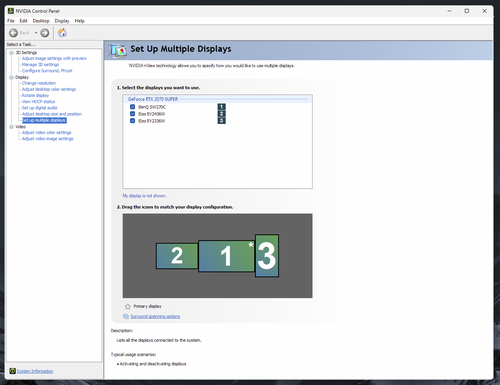
Task: Go to the Home page icon
Action: tap(62, 33)
